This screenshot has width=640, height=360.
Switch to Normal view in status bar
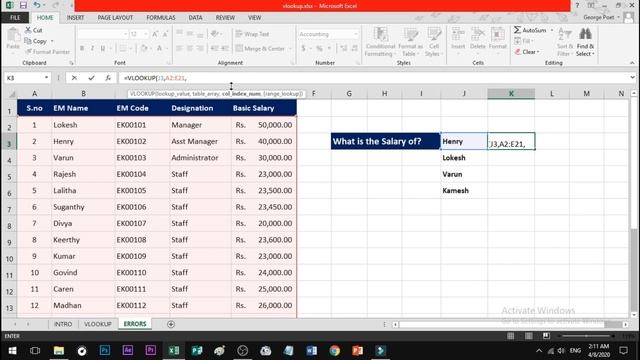pyautogui.click(x=511, y=336)
